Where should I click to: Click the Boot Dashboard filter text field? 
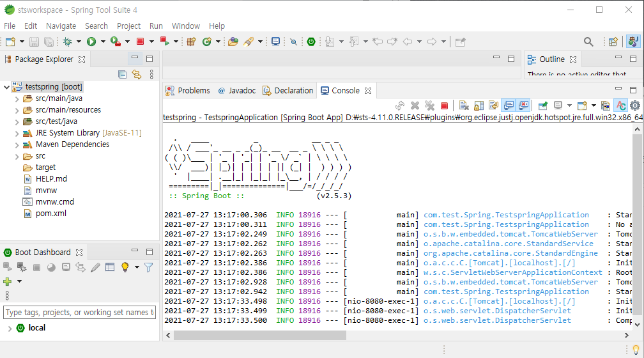[x=80, y=313]
